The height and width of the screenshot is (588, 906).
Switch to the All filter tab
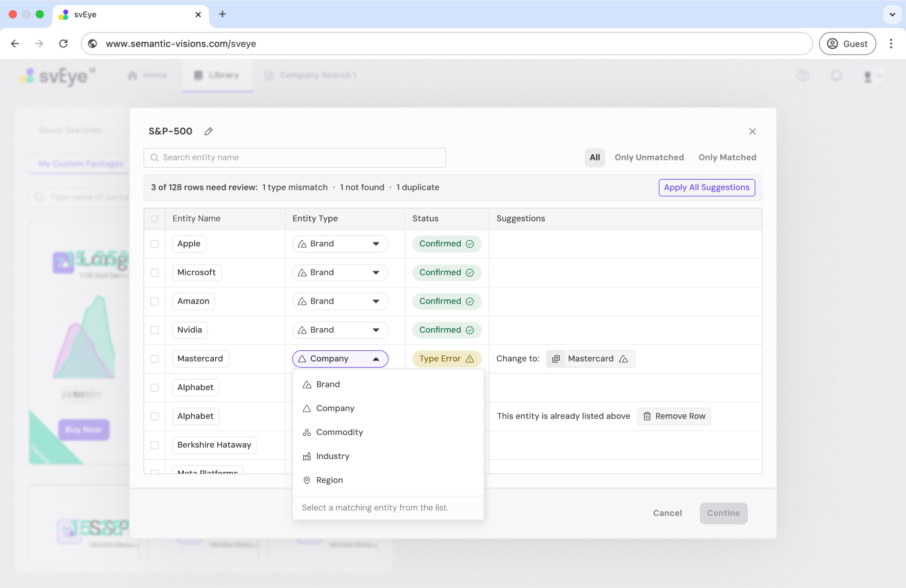(594, 157)
